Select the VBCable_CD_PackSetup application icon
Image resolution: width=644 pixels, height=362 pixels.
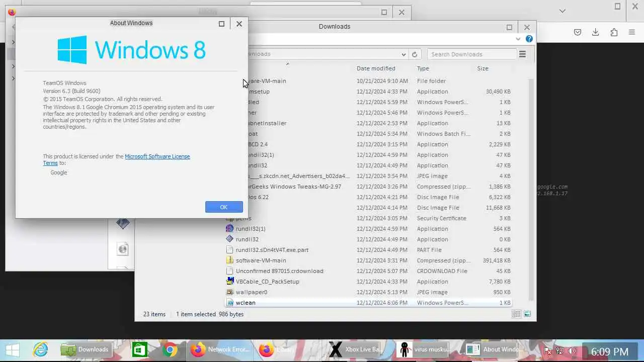tap(230, 282)
